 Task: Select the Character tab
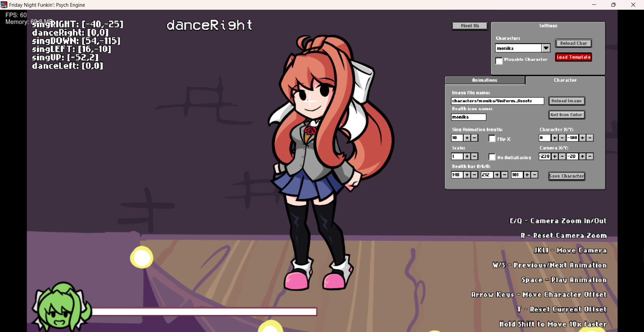click(565, 80)
